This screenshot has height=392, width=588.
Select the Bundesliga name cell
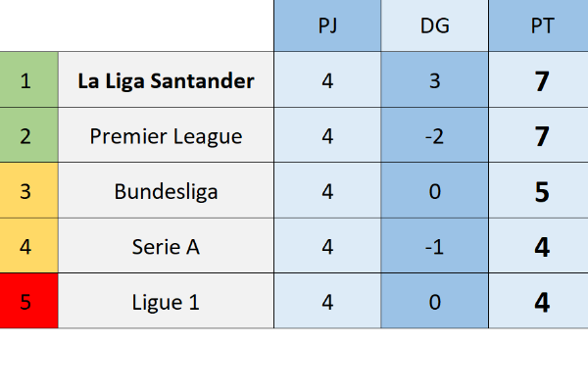166,191
